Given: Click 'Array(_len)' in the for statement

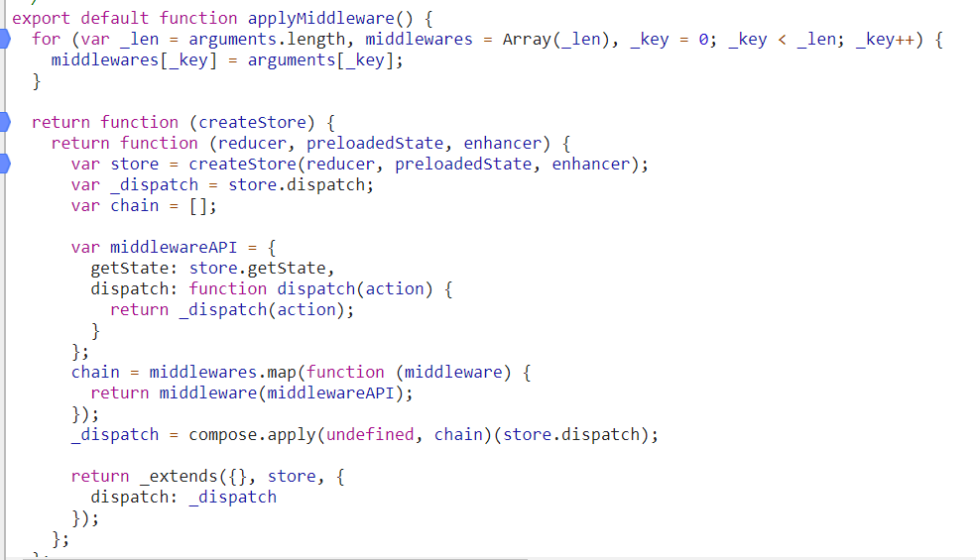Looking at the screenshot, I should [x=556, y=40].
